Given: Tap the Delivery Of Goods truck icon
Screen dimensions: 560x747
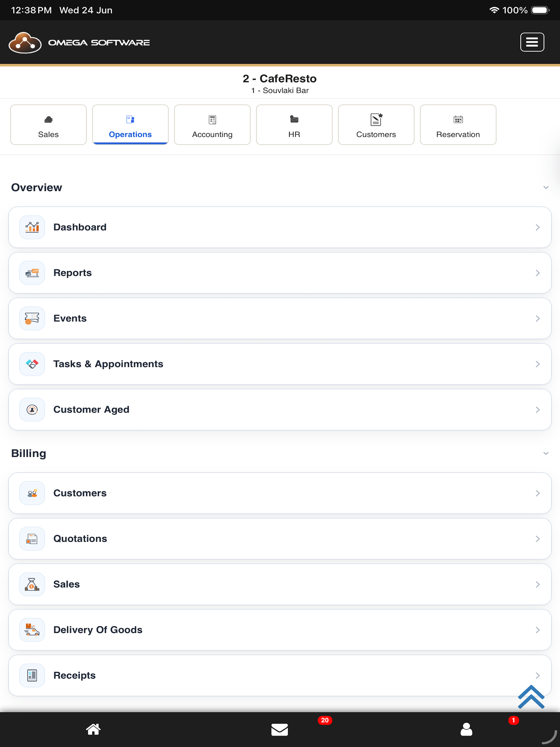Looking at the screenshot, I should pyautogui.click(x=32, y=630).
